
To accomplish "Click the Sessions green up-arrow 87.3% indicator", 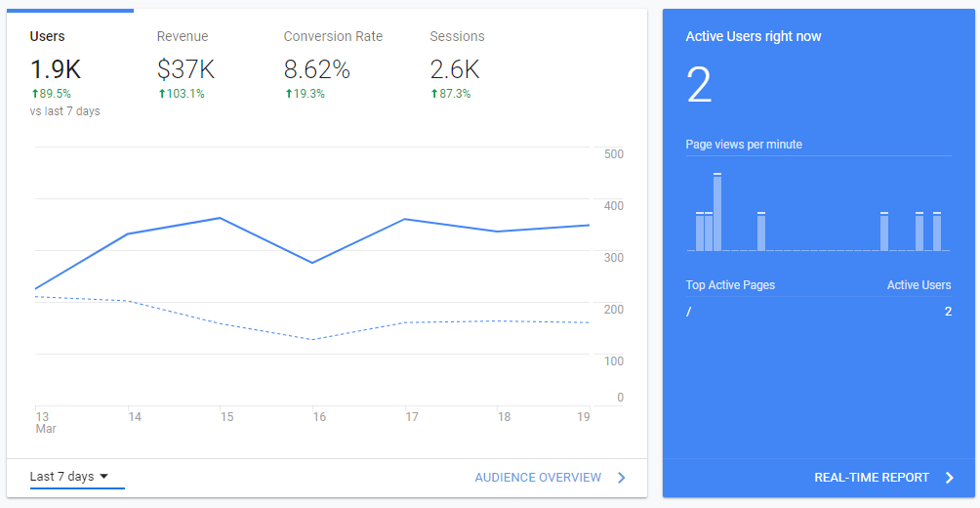I will (x=451, y=94).
